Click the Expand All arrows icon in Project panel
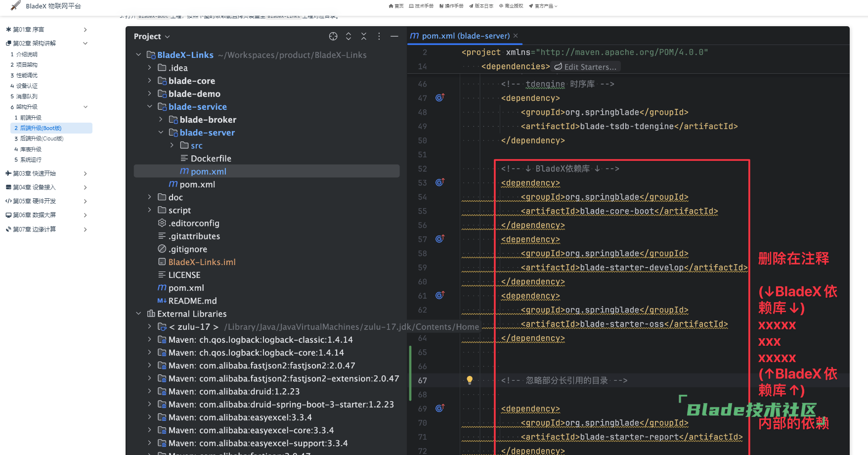 coord(348,36)
